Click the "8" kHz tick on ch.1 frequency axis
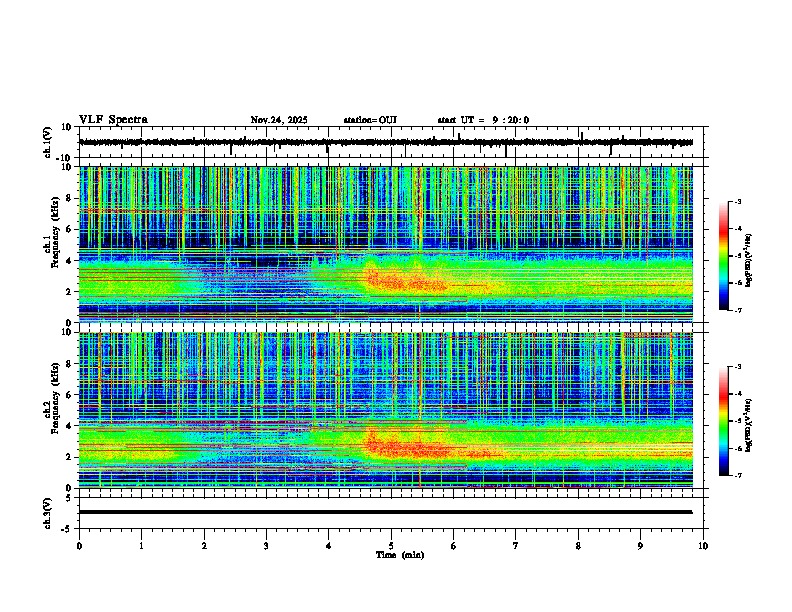 (x=70, y=198)
